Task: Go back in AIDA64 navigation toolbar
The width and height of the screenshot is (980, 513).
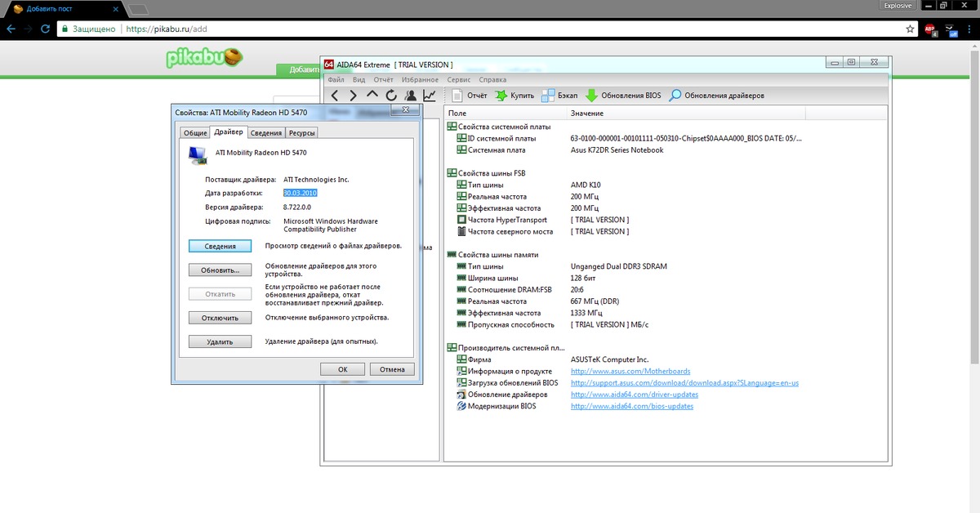Action: [335, 96]
